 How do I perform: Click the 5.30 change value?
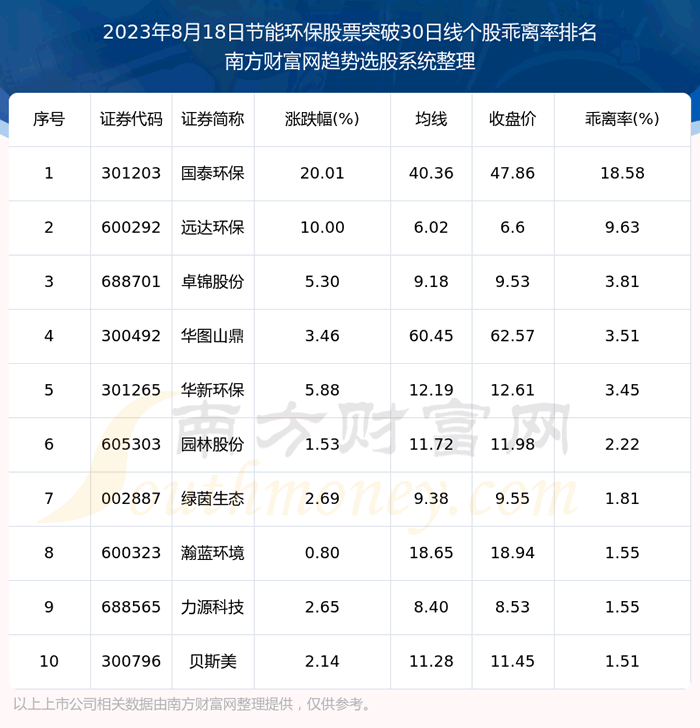click(x=322, y=282)
